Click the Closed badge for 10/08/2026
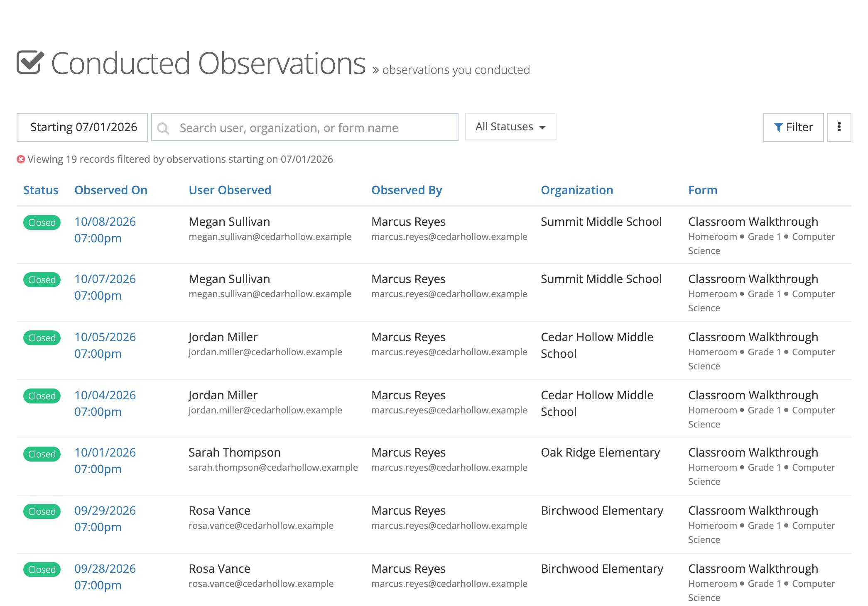This screenshot has width=868, height=606. click(x=42, y=222)
